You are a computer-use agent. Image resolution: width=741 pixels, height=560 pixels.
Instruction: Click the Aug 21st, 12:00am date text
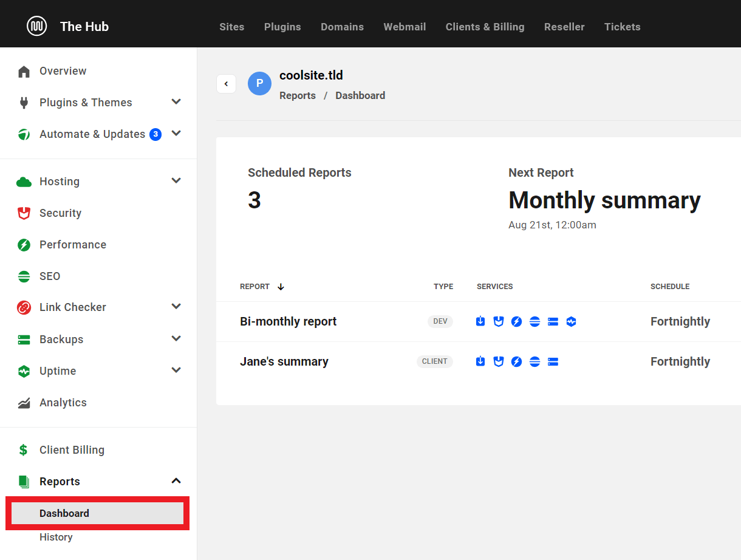click(x=552, y=225)
